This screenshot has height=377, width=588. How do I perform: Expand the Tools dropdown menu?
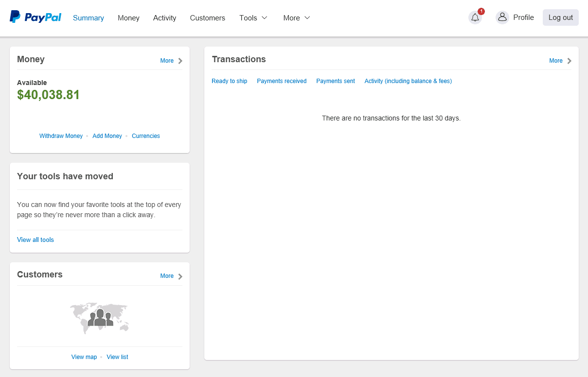point(253,18)
